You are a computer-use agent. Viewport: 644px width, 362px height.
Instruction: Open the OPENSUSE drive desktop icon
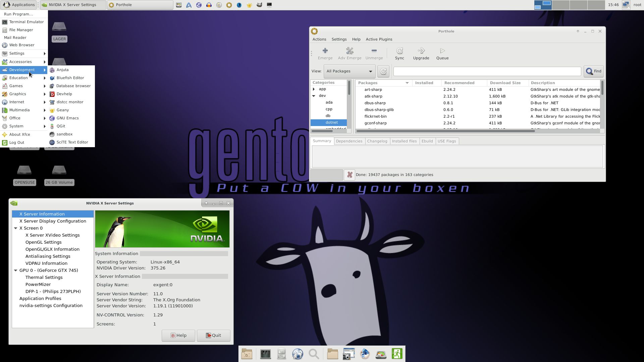[x=25, y=175]
